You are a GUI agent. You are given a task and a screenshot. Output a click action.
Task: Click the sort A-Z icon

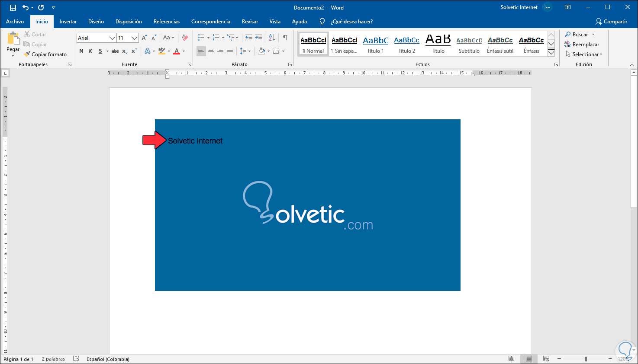(272, 38)
